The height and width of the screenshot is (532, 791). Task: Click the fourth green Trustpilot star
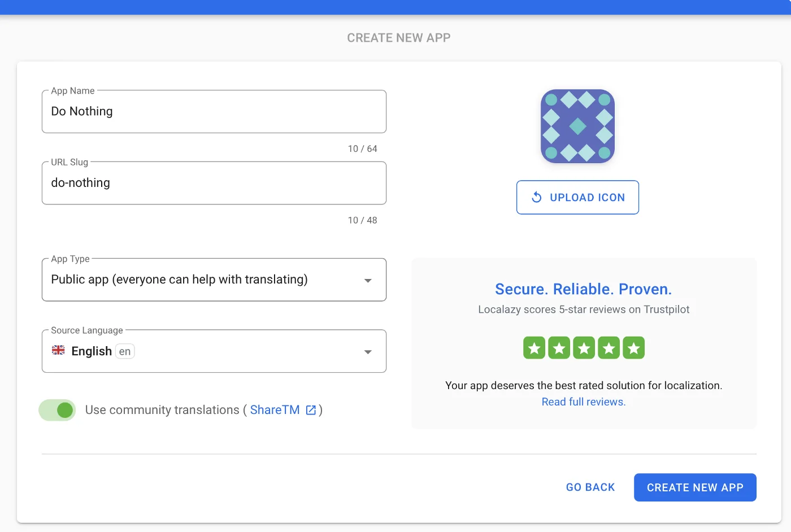(x=609, y=348)
